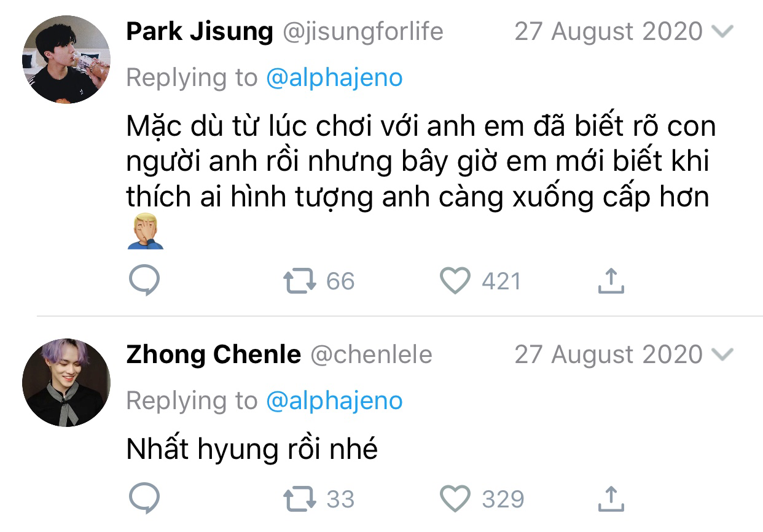
Task: Open Zhong Chenle's profile picture
Action: [66, 382]
